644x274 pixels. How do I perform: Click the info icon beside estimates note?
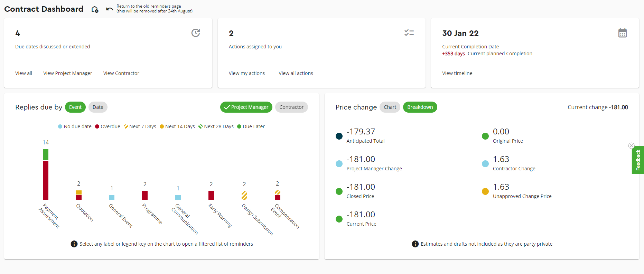tap(415, 244)
